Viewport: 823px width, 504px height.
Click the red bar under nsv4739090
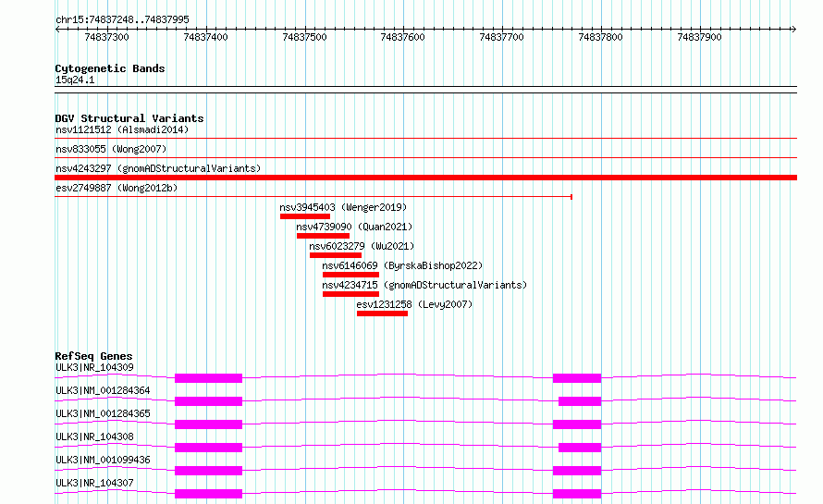pyautogui.click(x=323, y=236)
